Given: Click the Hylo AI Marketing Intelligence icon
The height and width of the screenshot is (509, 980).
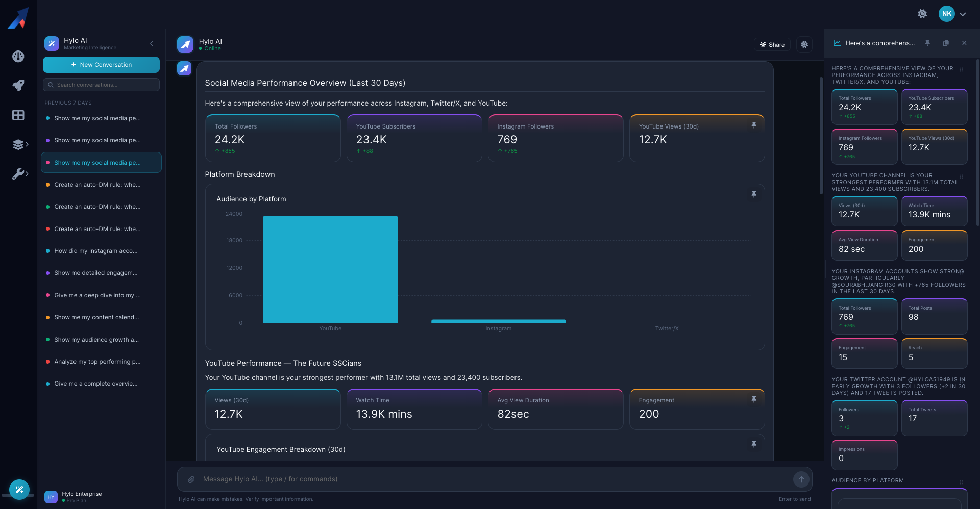Looking at the screenshot, I should pos(52,43).
